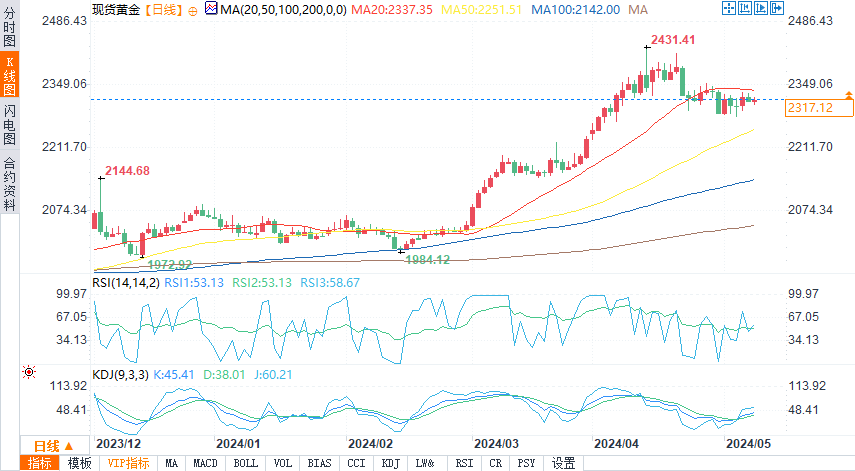Click the RSI(14,14,2) panel label

point(126,282)
